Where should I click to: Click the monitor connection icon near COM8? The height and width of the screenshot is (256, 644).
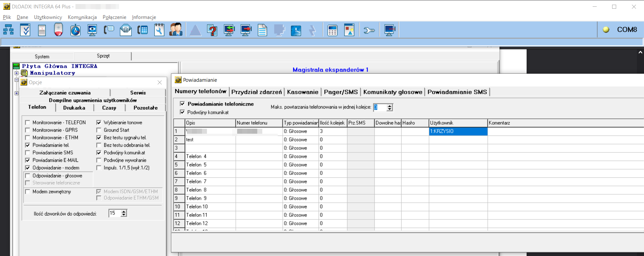point(390,30)
